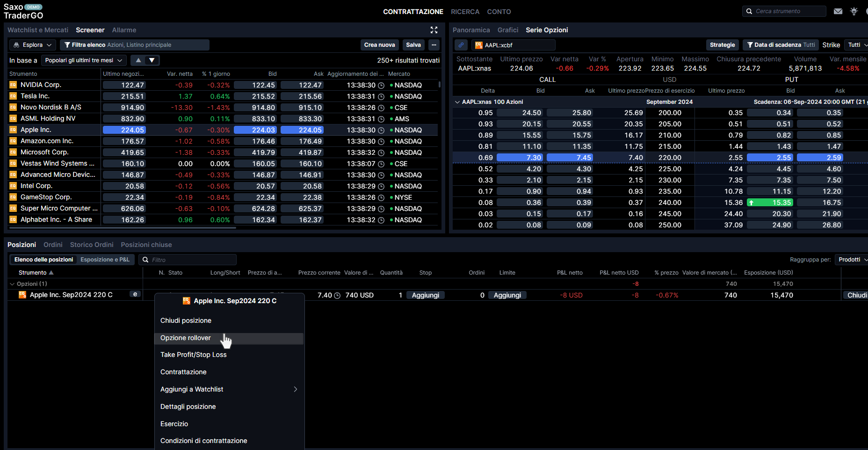868x450 pixels.
Task: Click the Filtro input in positions
Action: pyautogui.click(x=188, y=260)
